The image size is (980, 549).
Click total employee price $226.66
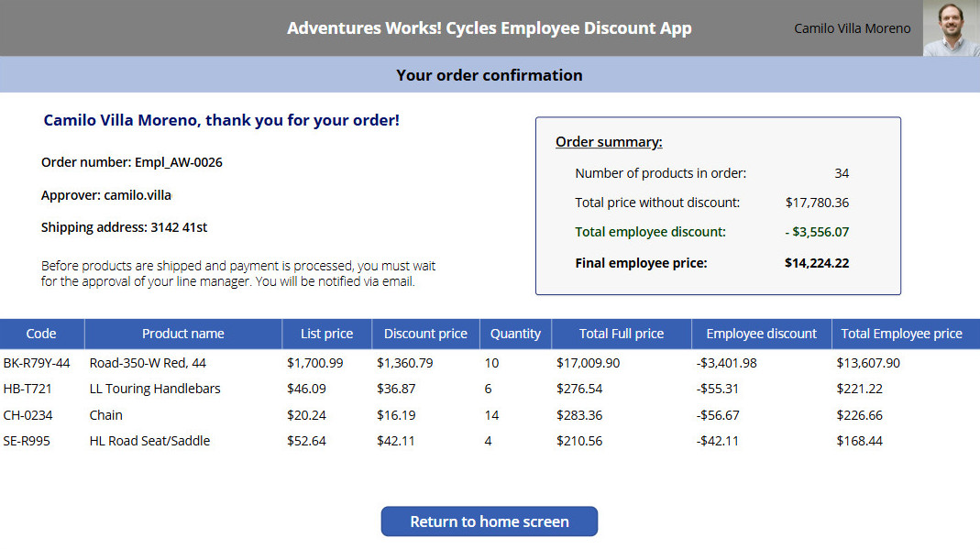pos(859,415)
